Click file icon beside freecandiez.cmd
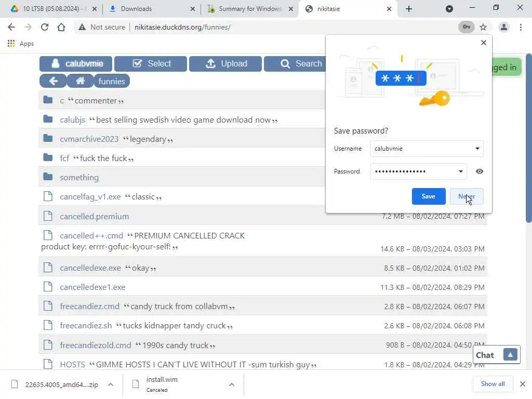 [x=48, y=305]
